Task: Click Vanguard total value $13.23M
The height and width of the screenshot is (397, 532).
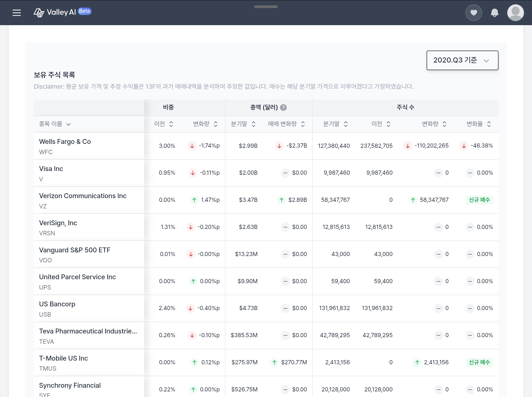Action: click(x=246, y=254)
